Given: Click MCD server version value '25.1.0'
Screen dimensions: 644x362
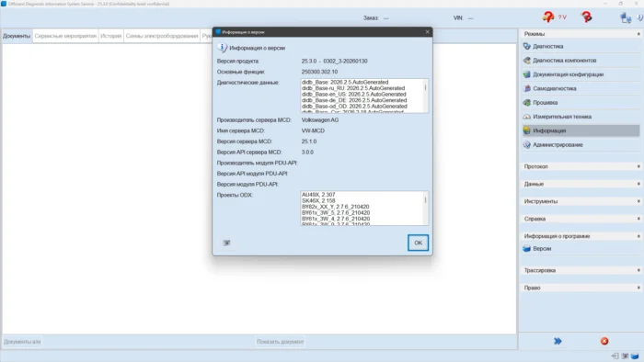Looking at the screenshot, I should (x=309, y=141).
